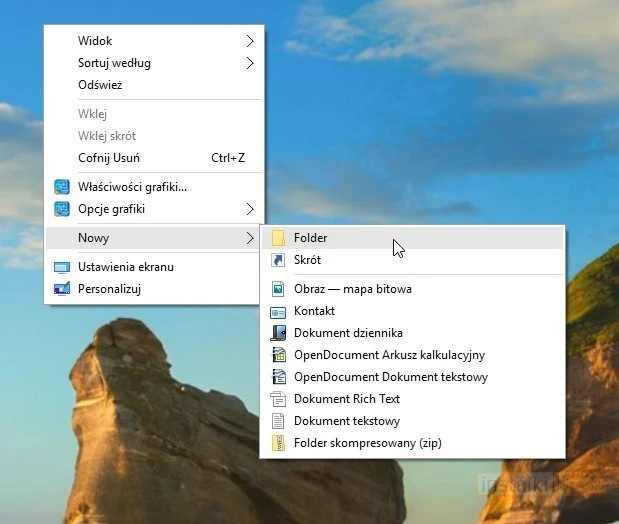This screenshot has height=524, width=619.
Task: Click the OpenDocument text document icon
Action: pos(278,377)
